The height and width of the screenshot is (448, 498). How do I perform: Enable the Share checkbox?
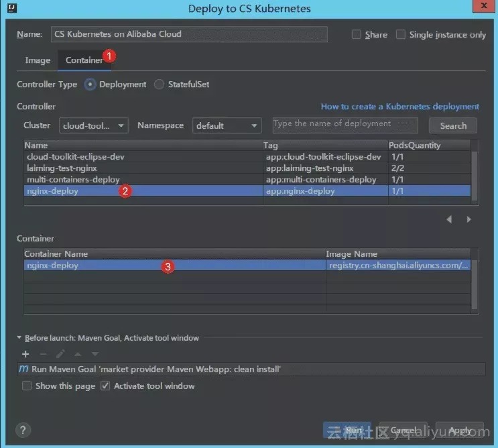(357, 35)
